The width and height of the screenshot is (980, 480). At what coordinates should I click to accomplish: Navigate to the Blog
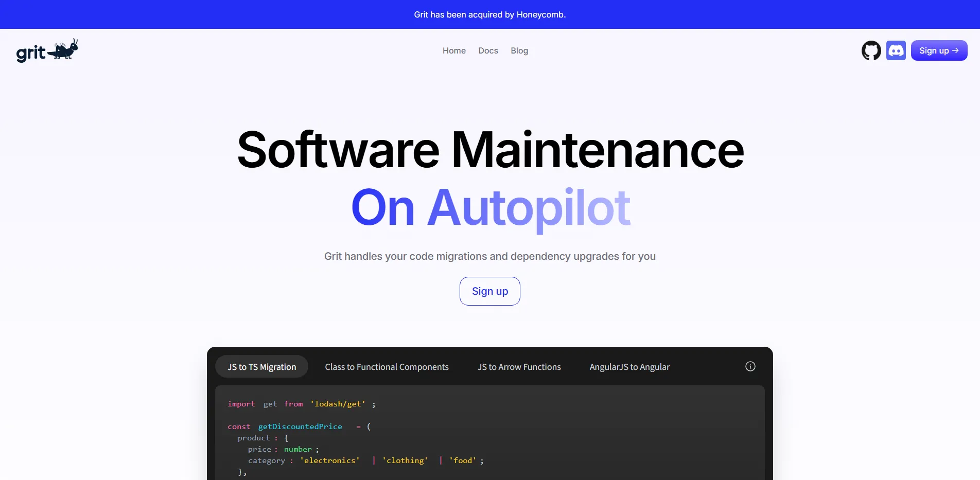519,50
